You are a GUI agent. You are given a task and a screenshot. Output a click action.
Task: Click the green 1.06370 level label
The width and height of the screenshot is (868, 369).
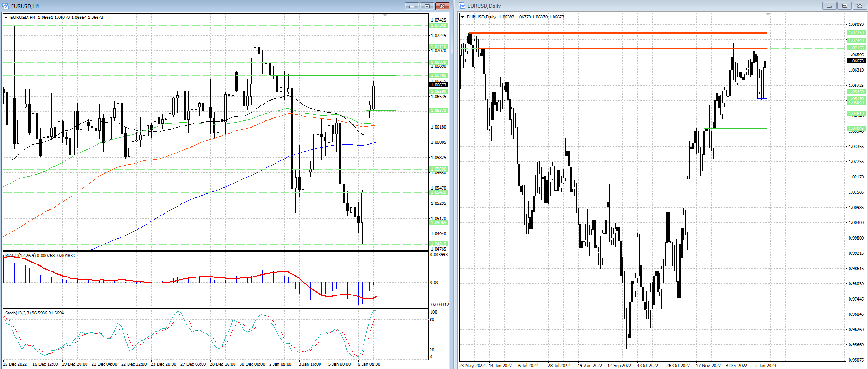[x=438, y=111]
